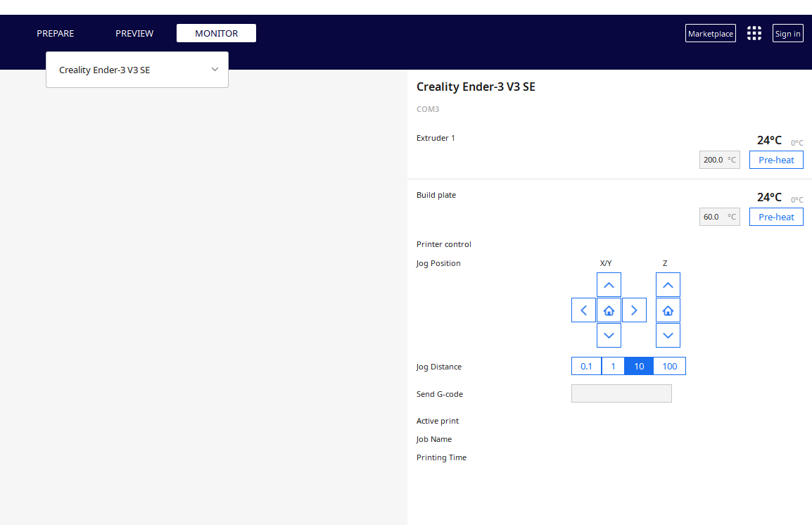This screenshot has width=812, height=525.
Task: Jog the X/Y axis left arrow
Action: click(x=583, y=310)
